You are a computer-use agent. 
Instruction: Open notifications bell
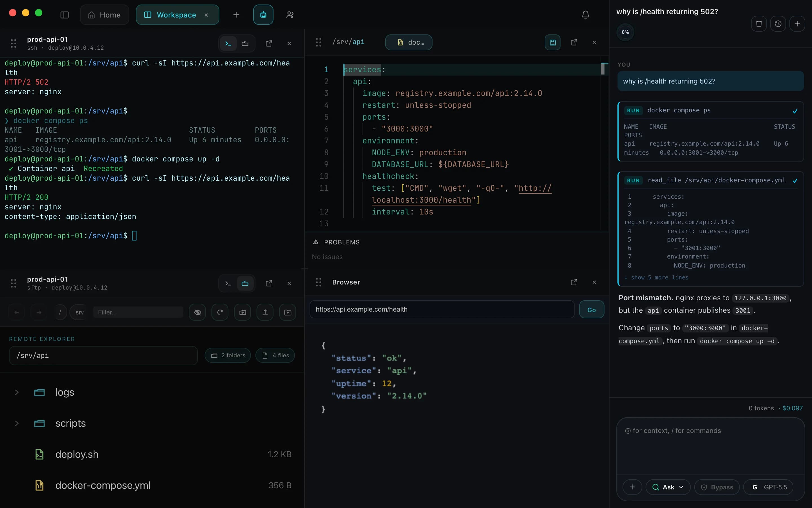point(586,15)
